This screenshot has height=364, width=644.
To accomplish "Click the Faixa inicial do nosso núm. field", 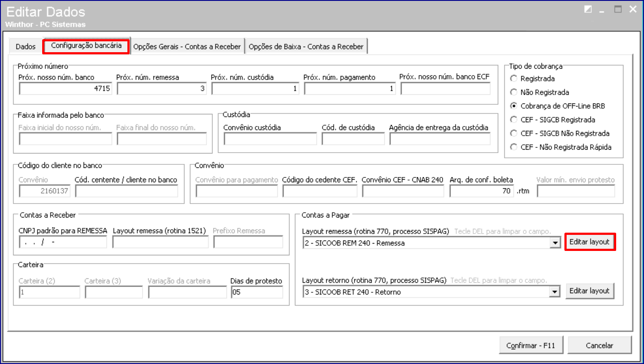I will click(65, 139).
